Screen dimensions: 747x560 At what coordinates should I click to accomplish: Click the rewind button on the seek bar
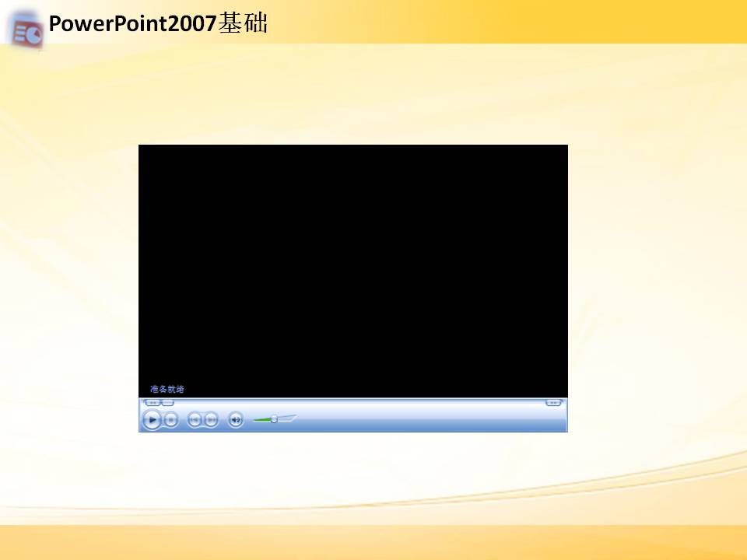click(153, 403)
